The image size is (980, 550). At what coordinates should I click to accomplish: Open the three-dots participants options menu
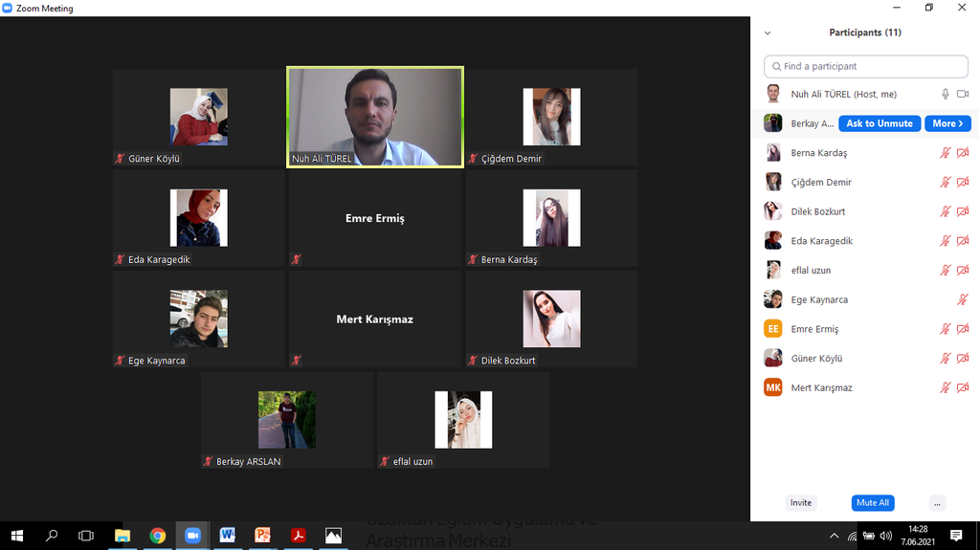point(938,503)
